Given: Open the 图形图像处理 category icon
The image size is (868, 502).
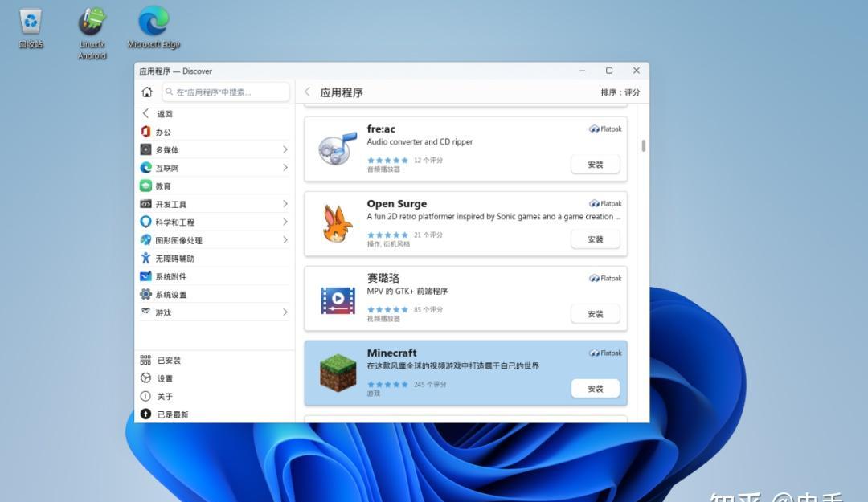Looking at the screenshot, I should coord(145,239).
